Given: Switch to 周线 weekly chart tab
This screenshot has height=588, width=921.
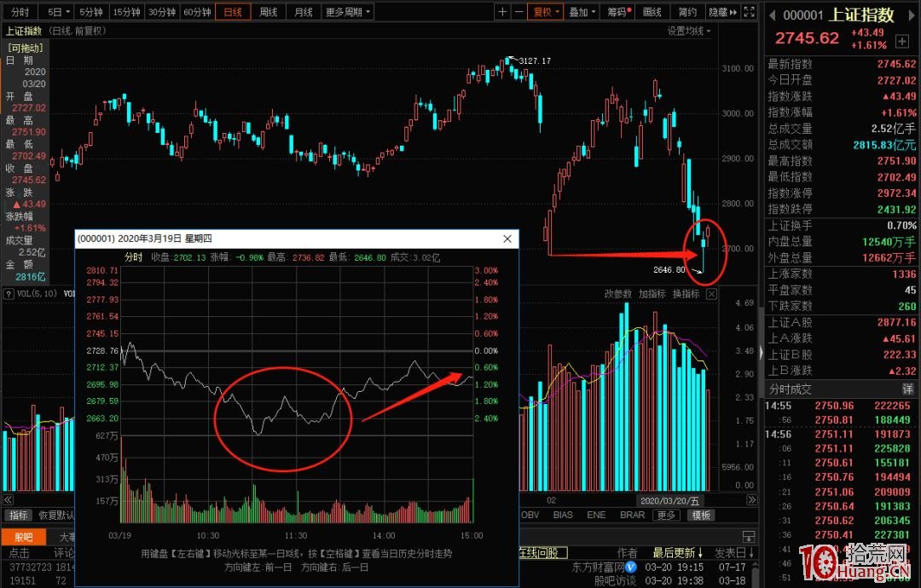Looking at the screenshot, I should (269, 12).
